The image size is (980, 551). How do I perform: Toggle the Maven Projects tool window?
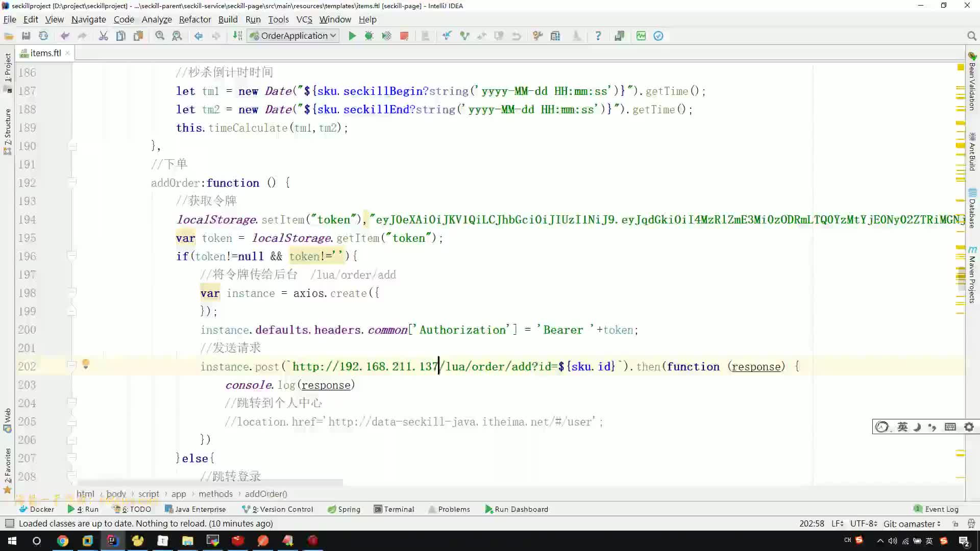coord(972,275)
